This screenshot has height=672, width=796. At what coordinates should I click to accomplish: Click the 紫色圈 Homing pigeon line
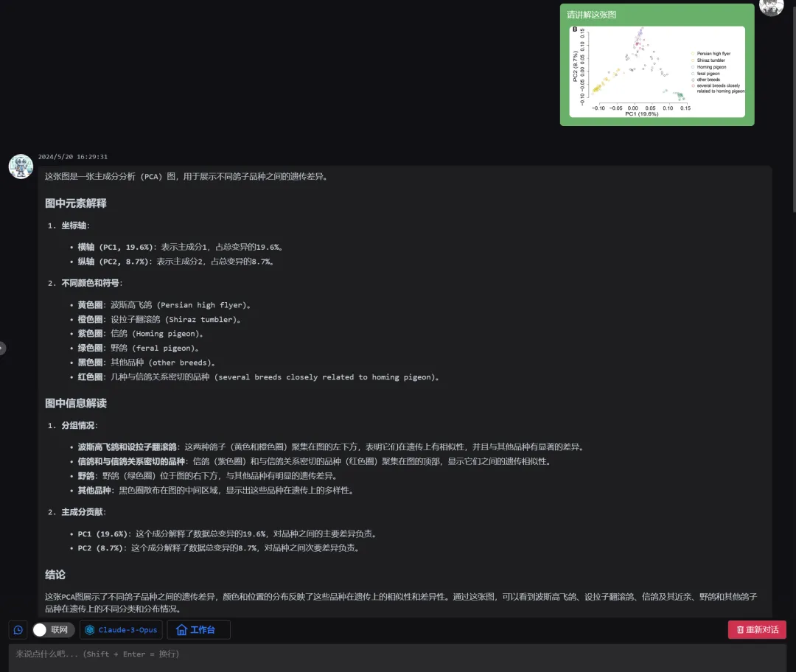click(141, 334)
